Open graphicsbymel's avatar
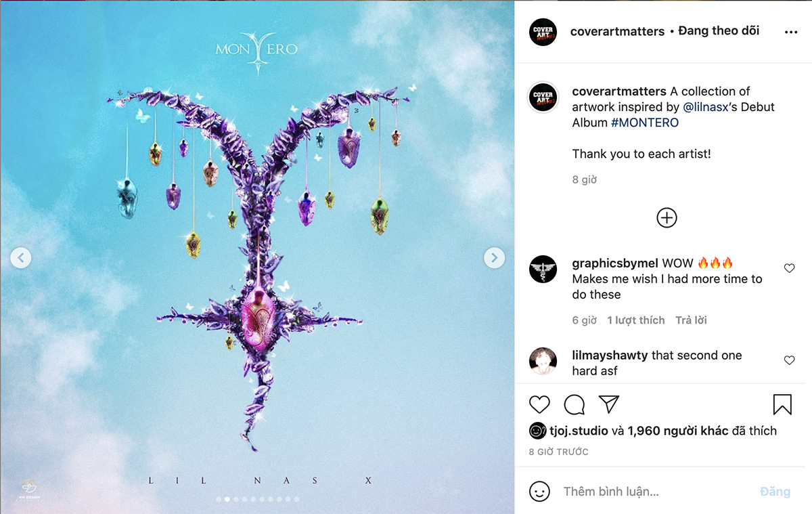The height and width of the screenshot is (514, 812). [543, 270]
